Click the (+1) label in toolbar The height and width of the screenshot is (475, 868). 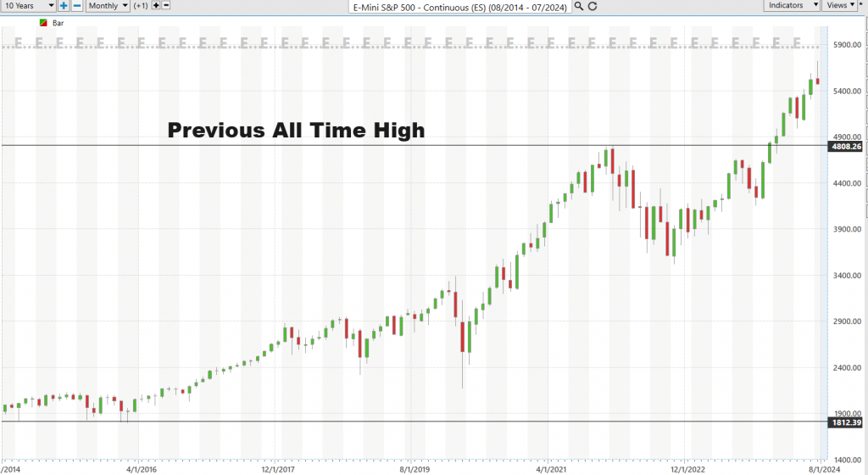pos(141,6)
